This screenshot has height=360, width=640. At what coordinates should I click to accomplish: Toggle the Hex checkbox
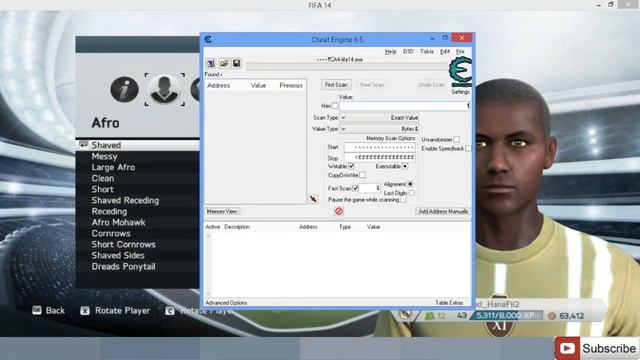(335, 106)
